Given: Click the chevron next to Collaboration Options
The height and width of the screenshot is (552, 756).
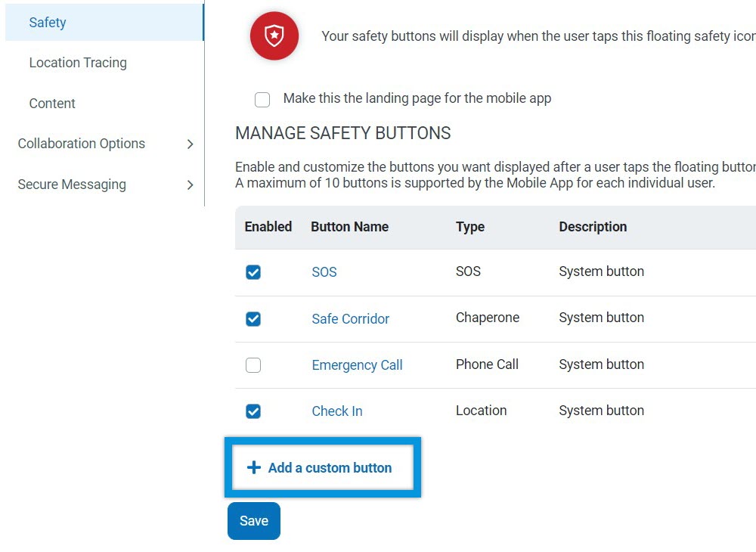Looking at the screenshot, I should (x=191, y=144).
